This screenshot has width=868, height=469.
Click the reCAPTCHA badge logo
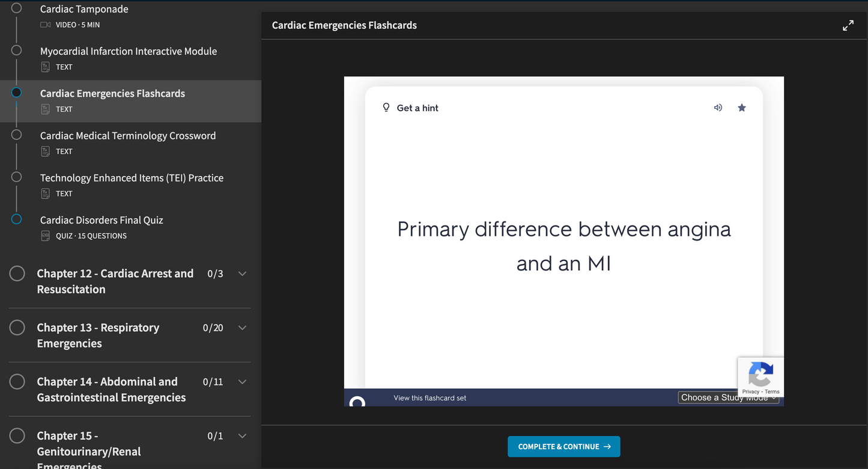pos(760,374)
